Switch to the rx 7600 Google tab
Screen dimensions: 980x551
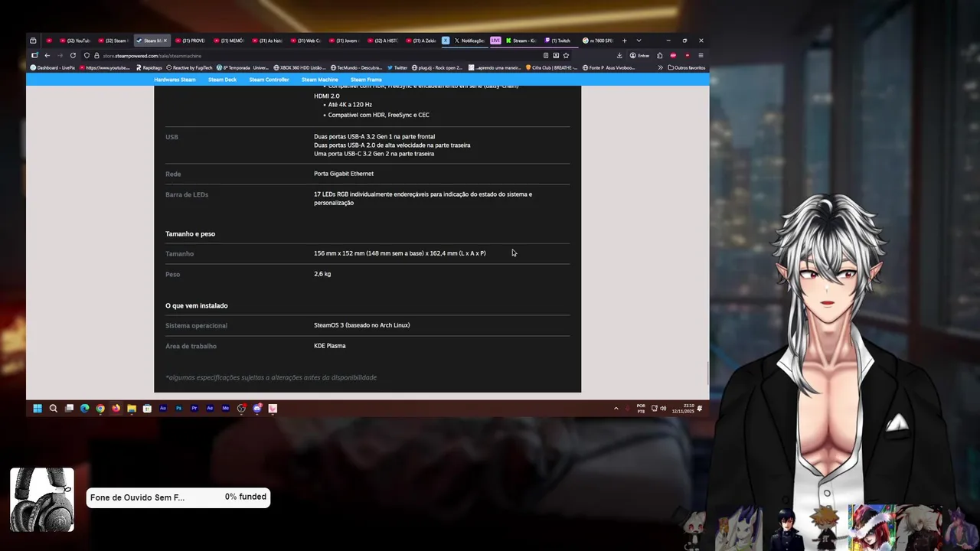point(597,41)
